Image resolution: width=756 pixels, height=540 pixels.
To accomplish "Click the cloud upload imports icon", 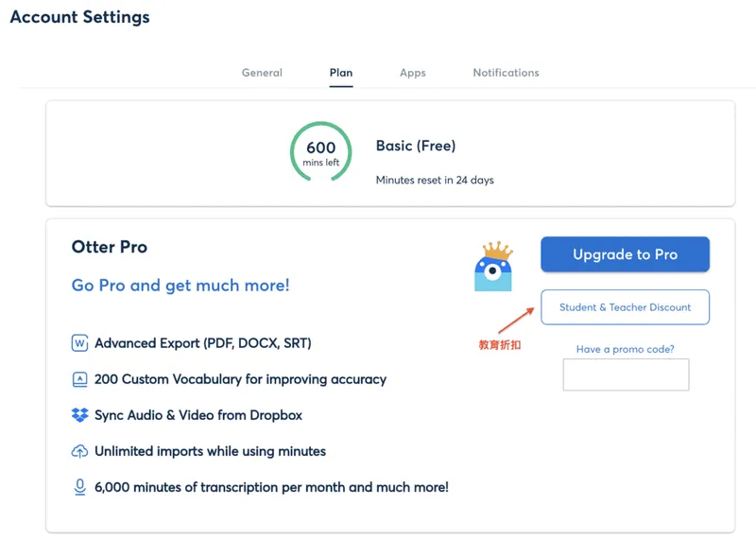I will 80,451.
